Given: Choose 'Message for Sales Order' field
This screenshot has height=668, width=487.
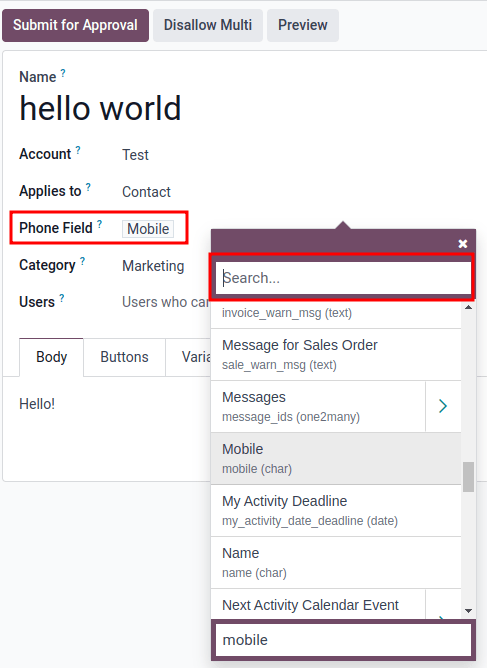Looking at the screenshot, I should pyautogui.click(x=336, y=354).
